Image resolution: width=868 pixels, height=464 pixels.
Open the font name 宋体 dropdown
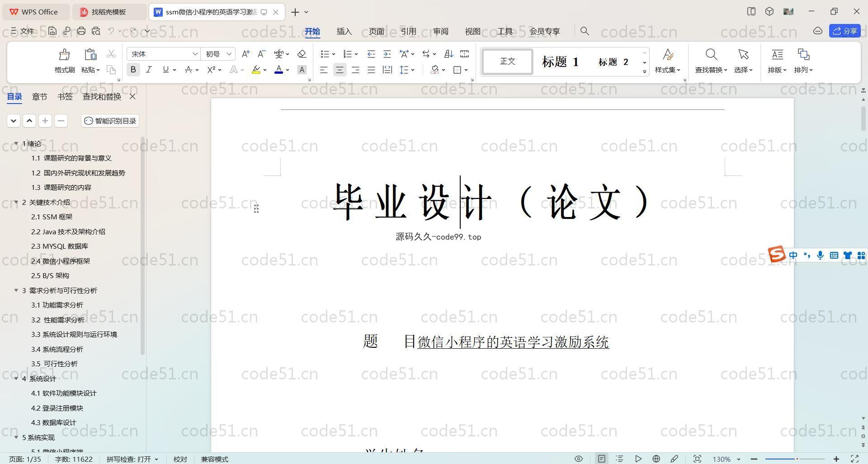pyautogui.click(x=195, y=54)
